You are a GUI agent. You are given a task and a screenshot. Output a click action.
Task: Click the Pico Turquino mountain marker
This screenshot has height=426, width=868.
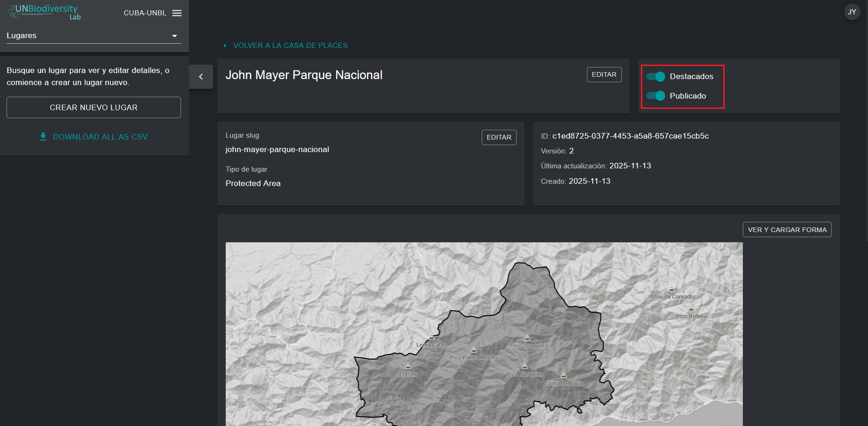coord(525,366)
